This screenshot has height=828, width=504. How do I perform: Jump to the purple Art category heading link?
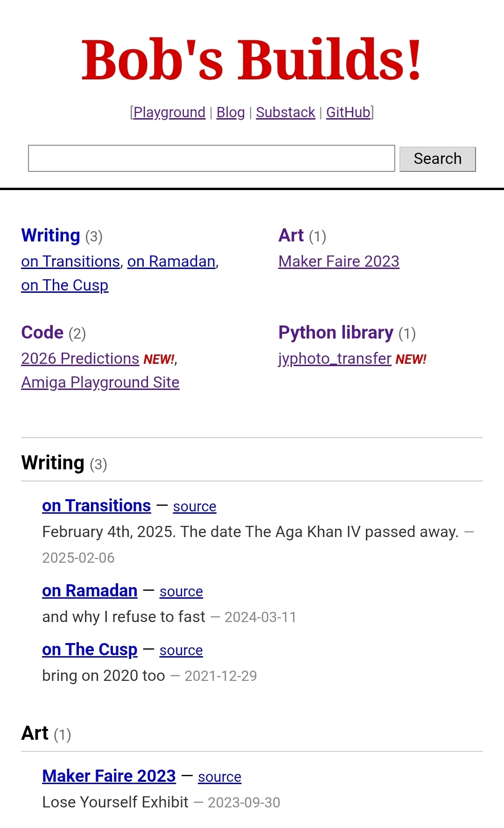point(291,235)
